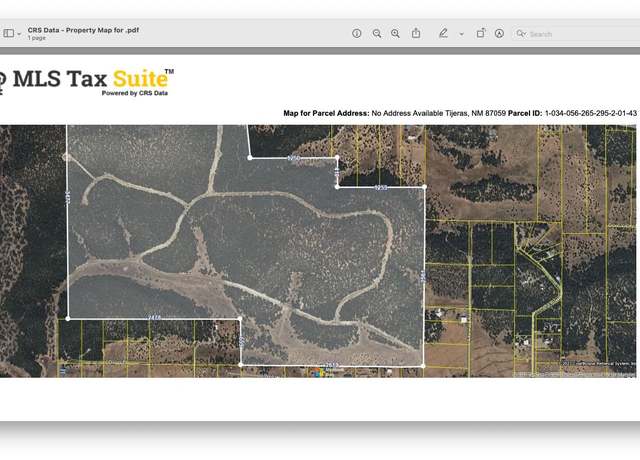Select the 'Powered by CRS Data' text

135,93
